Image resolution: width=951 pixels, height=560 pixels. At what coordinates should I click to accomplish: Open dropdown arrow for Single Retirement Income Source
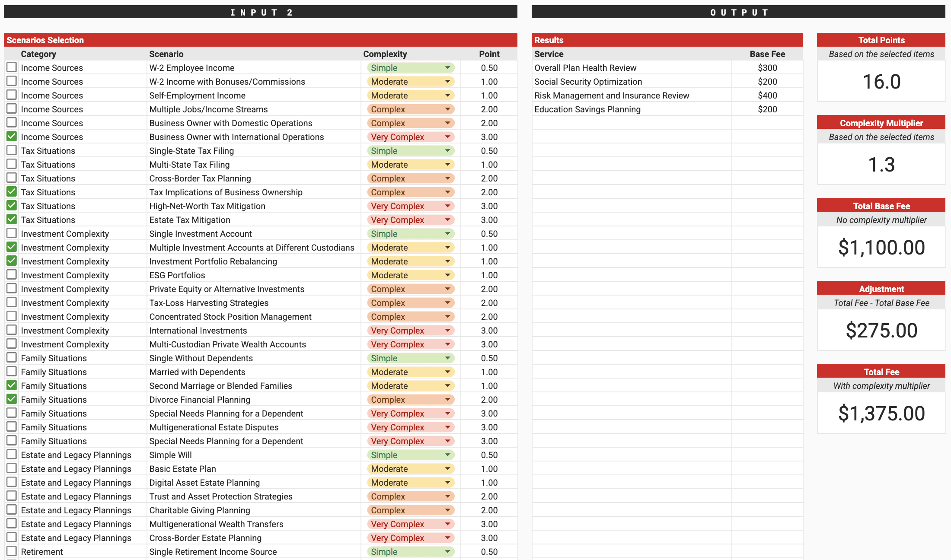447,552
